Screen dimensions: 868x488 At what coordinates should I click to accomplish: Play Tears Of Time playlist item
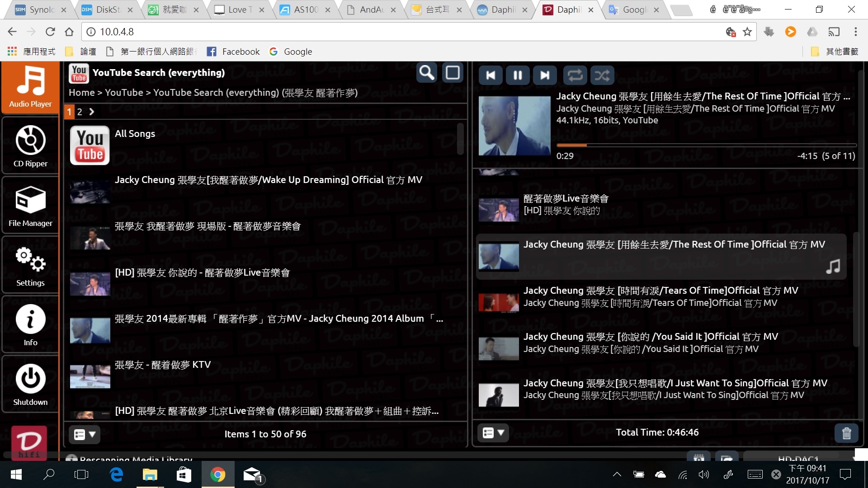pyautogui.click(x=661, y=302)
